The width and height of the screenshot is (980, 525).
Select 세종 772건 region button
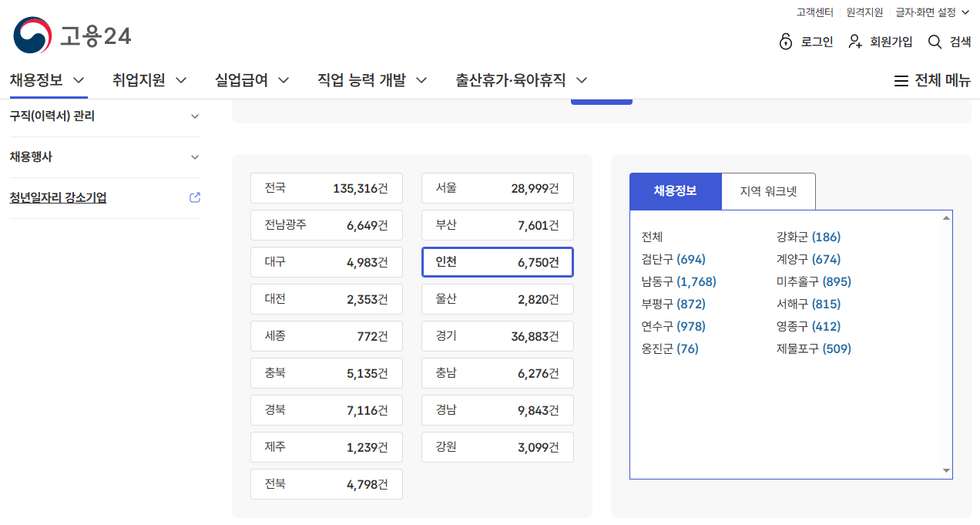point(327,336)
